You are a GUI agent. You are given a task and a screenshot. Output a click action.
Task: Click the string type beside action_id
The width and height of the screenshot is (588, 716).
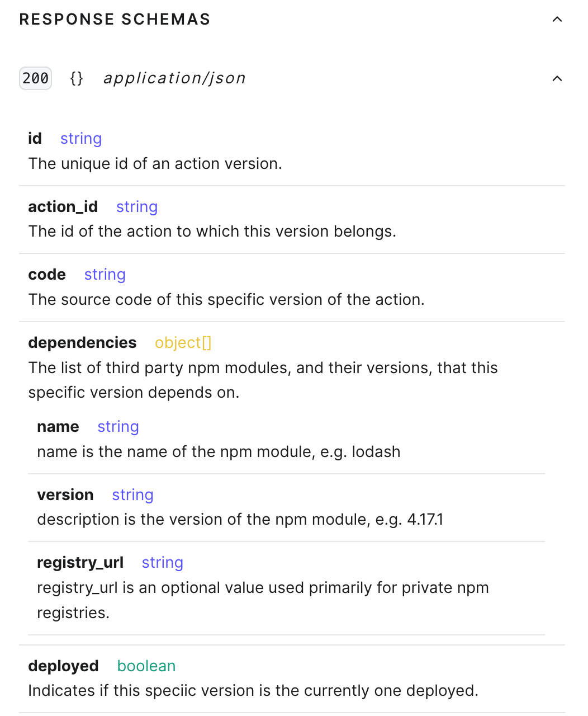[x=137, y=207]
